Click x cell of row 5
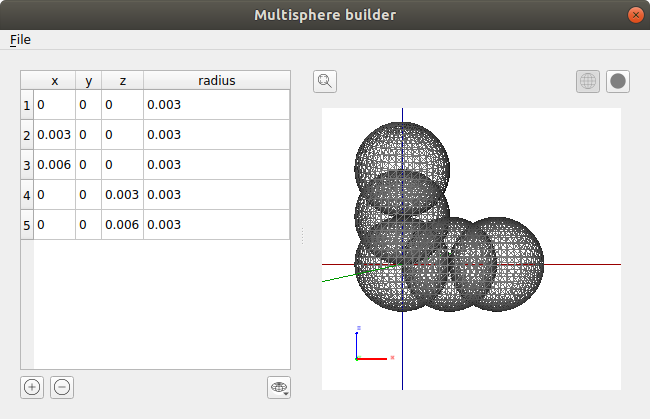 coord(55,225)
